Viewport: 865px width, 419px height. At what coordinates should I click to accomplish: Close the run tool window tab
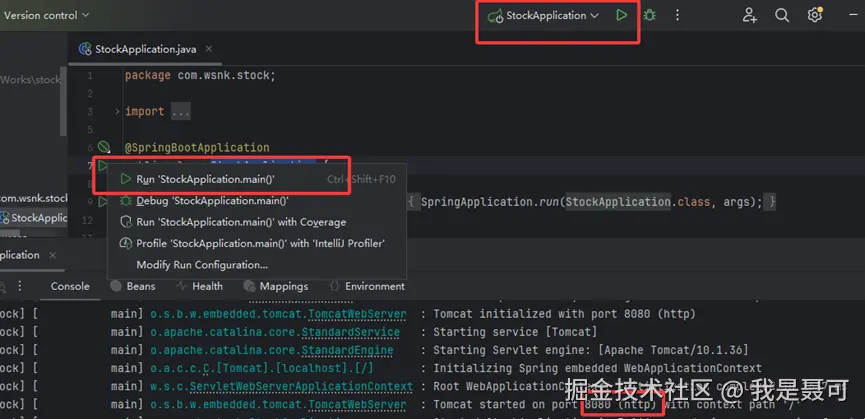(x=52, y=255)
